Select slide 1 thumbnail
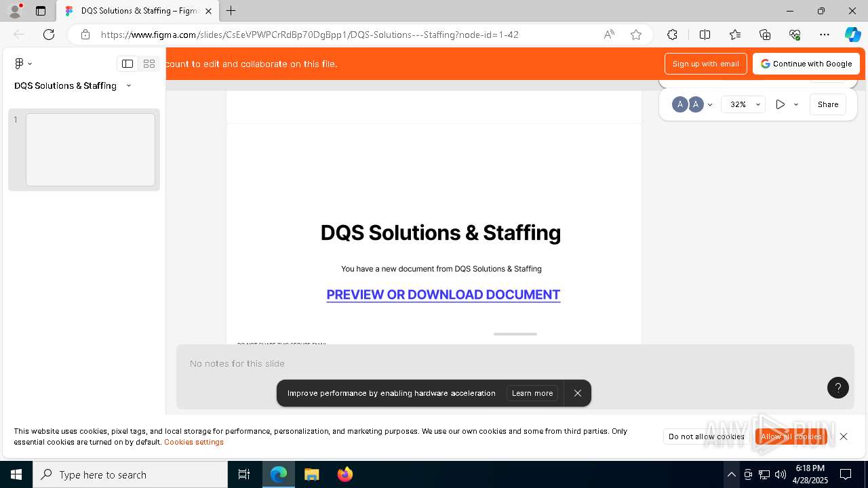 pos(90,149)
